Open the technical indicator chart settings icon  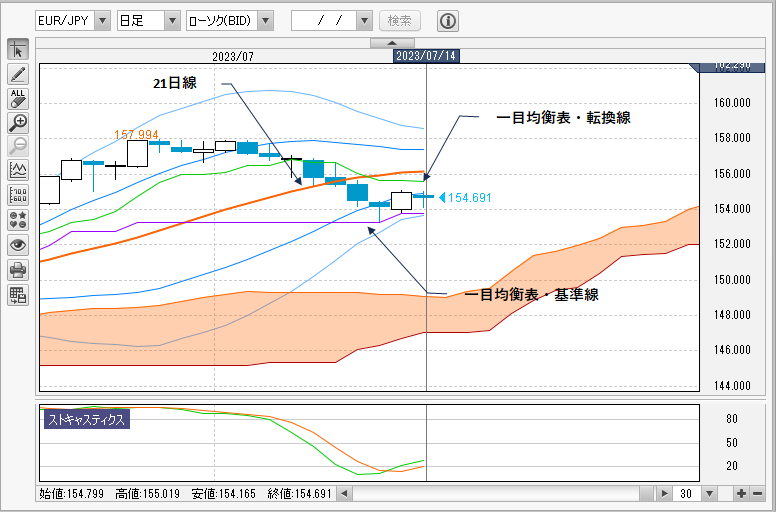pos(18,172)
